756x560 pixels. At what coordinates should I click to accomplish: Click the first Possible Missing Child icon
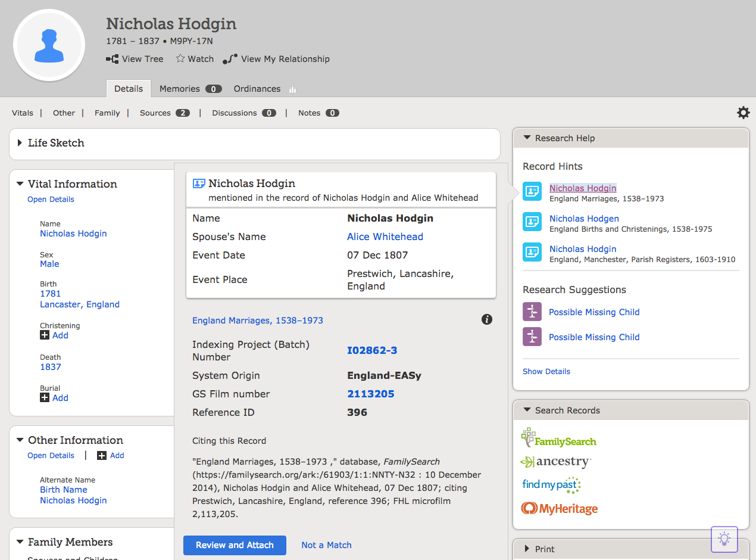pos(532,312)
